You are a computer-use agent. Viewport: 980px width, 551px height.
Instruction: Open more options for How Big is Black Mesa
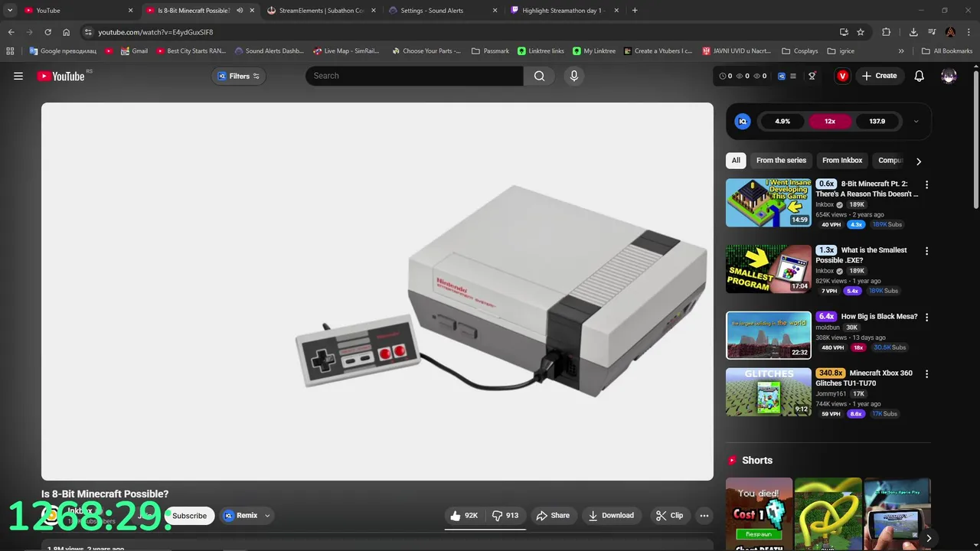coord(926,317)
